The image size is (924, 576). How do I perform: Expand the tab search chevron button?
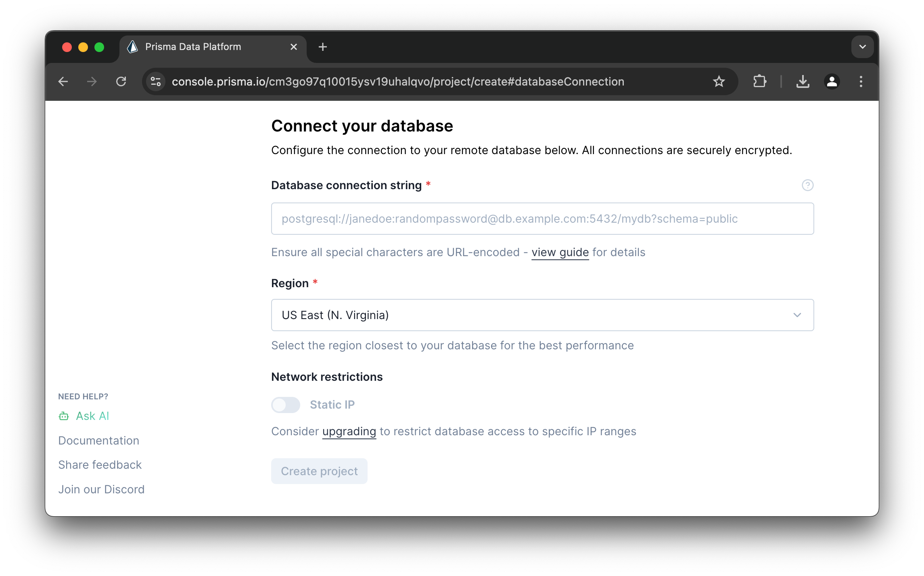click(x=862, y=47)
